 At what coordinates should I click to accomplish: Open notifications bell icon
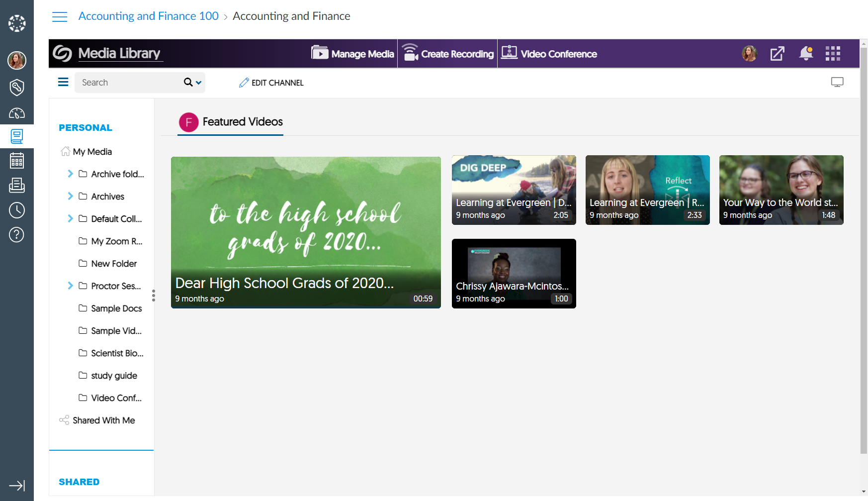[x=806, y=53]
